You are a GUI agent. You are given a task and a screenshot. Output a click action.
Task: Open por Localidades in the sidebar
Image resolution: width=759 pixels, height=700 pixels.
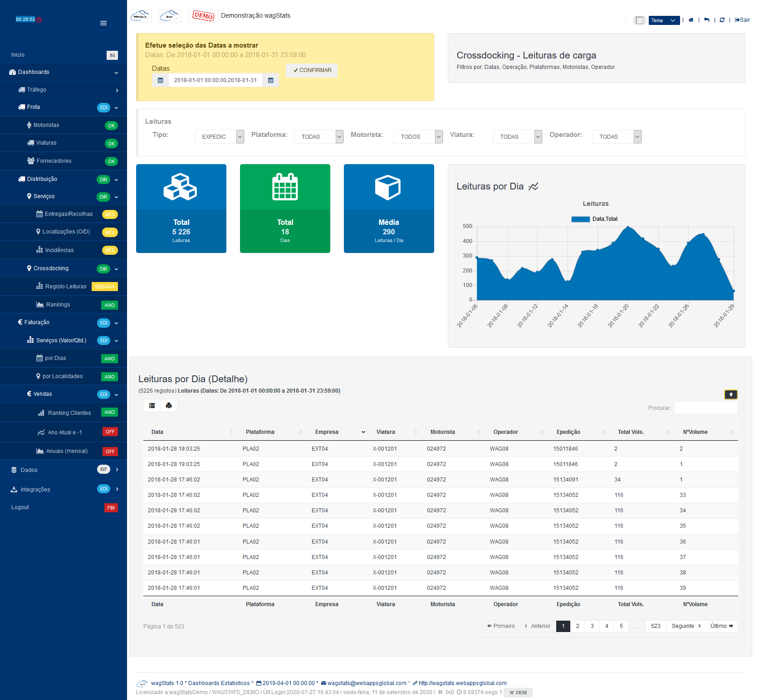coord(64,376)
